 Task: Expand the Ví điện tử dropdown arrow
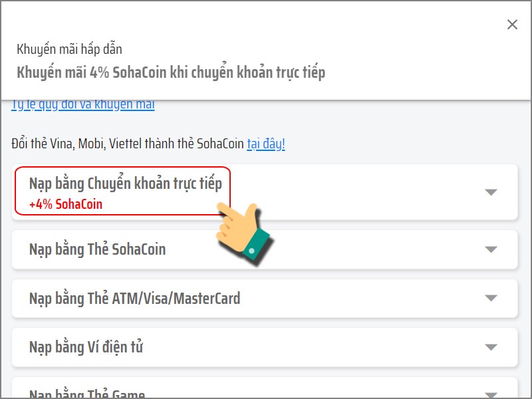[491, 347]
